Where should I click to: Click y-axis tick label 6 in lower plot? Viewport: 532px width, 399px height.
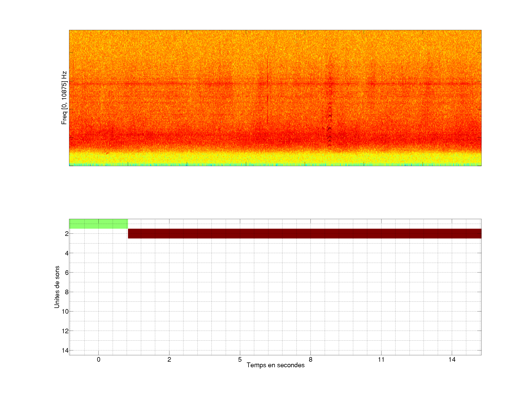coord(67,272)
